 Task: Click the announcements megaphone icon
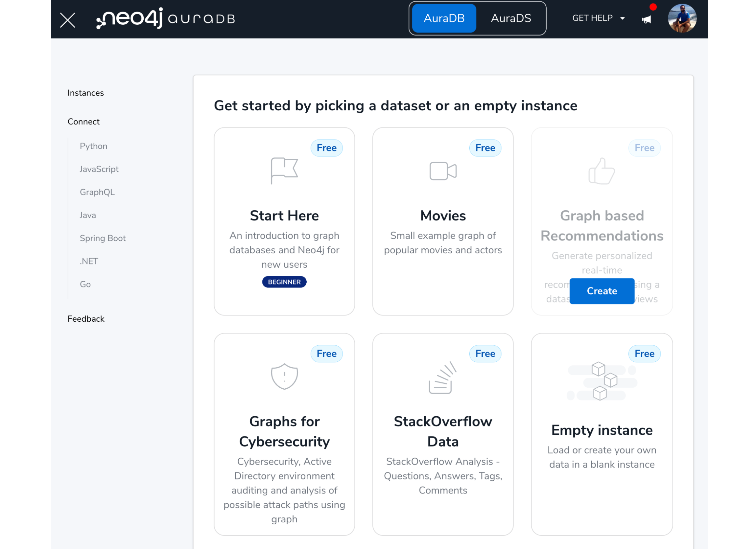coord(646,19)
